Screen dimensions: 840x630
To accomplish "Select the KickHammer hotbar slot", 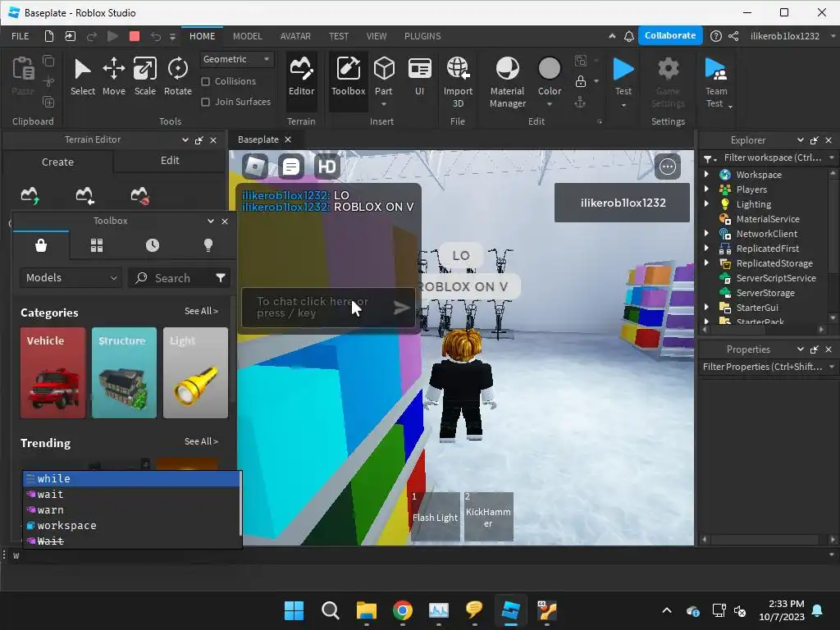I will coord(488,517).
